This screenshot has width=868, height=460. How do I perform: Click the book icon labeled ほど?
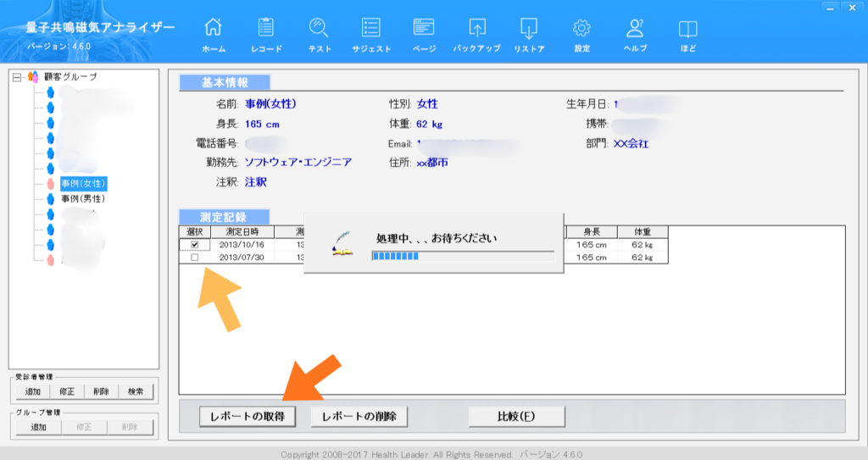[x=687, y=29]
